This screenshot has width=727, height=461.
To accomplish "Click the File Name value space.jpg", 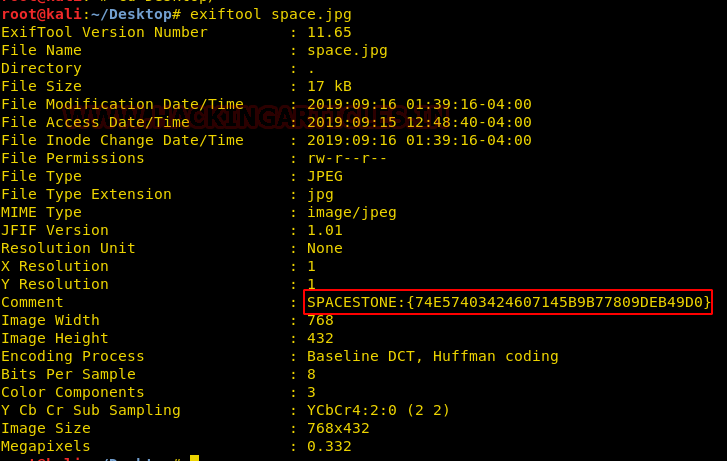I will pos(347,51).
